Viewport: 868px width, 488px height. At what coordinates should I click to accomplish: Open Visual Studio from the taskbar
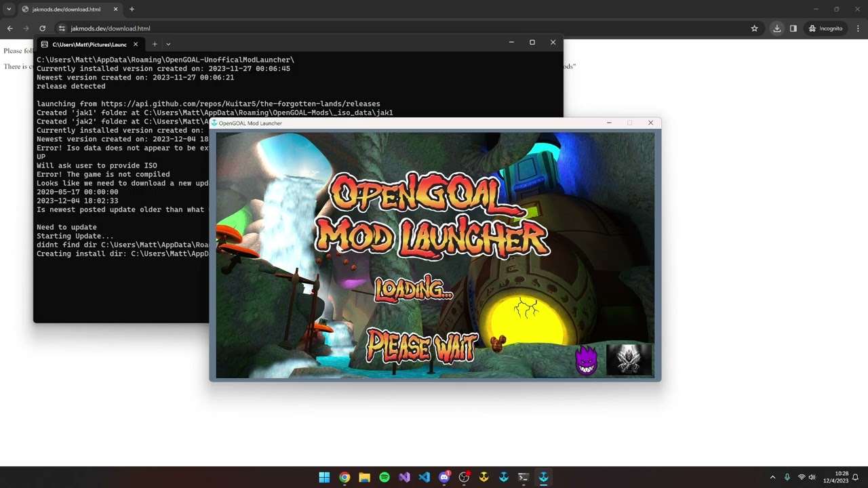404,477
